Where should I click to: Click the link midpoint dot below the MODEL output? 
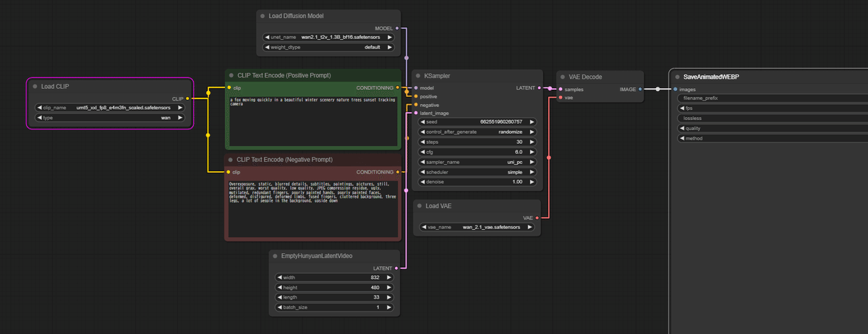point(407,57)
